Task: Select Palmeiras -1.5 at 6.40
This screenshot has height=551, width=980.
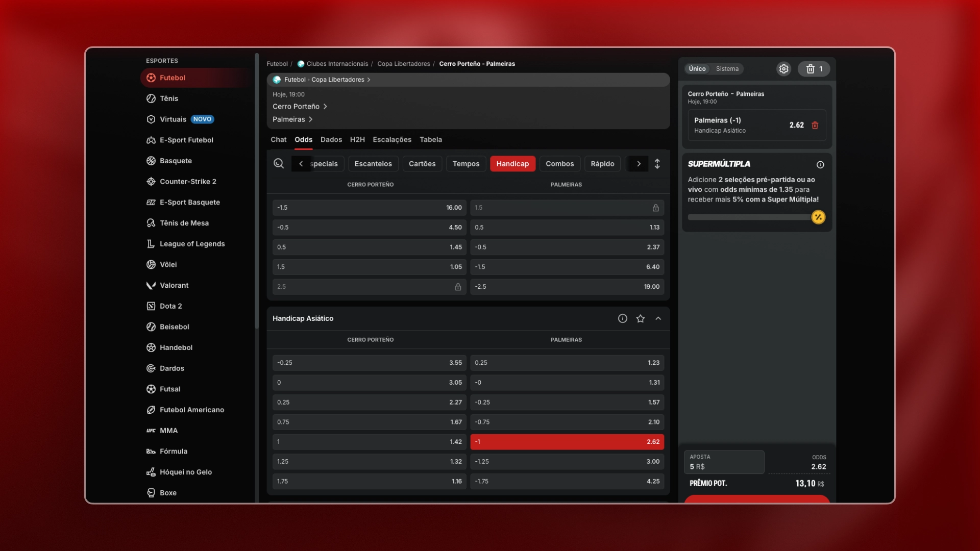Action: [567, 267]
